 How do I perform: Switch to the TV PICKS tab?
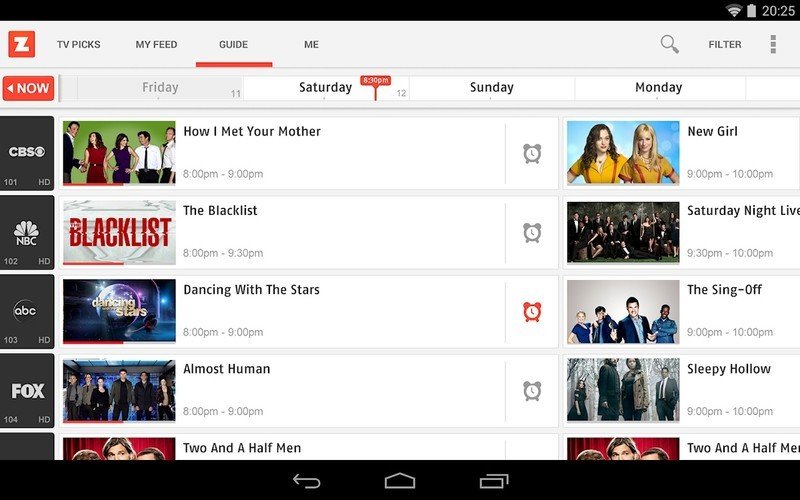(x=79, y=44)
